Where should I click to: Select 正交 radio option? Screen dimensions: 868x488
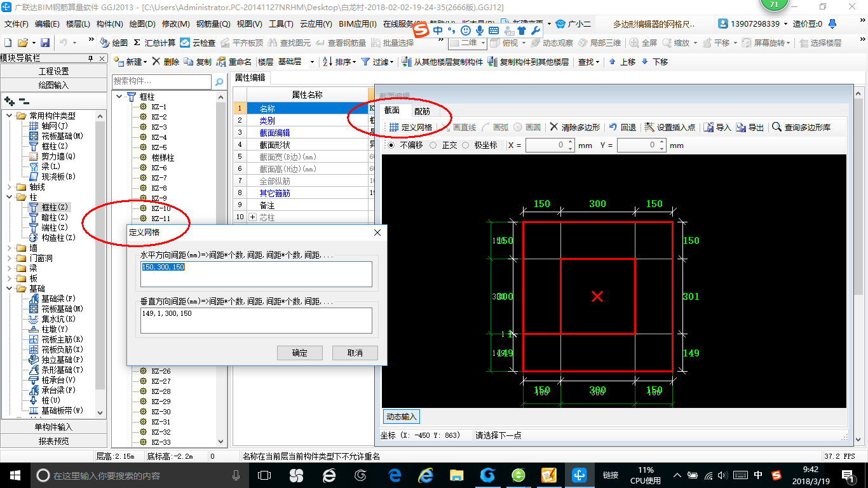(x=444, y=146)
